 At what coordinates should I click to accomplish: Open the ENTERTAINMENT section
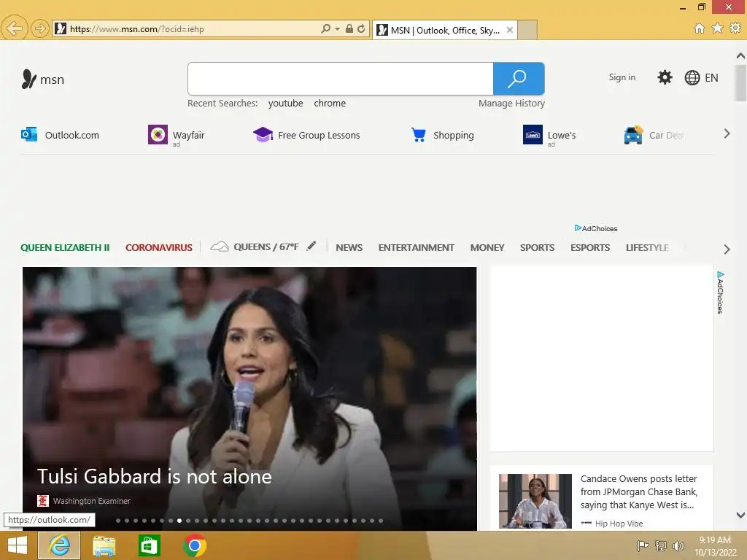[416, 248]
